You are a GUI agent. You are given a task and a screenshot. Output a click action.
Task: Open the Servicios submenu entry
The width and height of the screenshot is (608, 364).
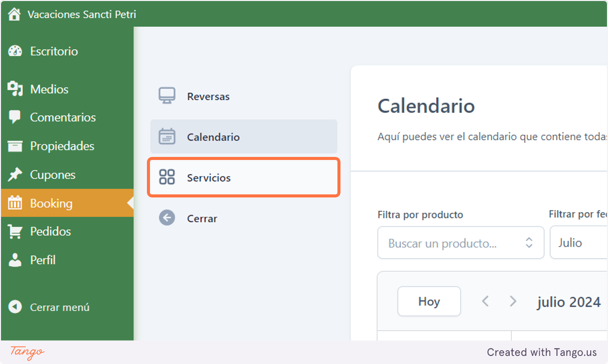point(244,178)
